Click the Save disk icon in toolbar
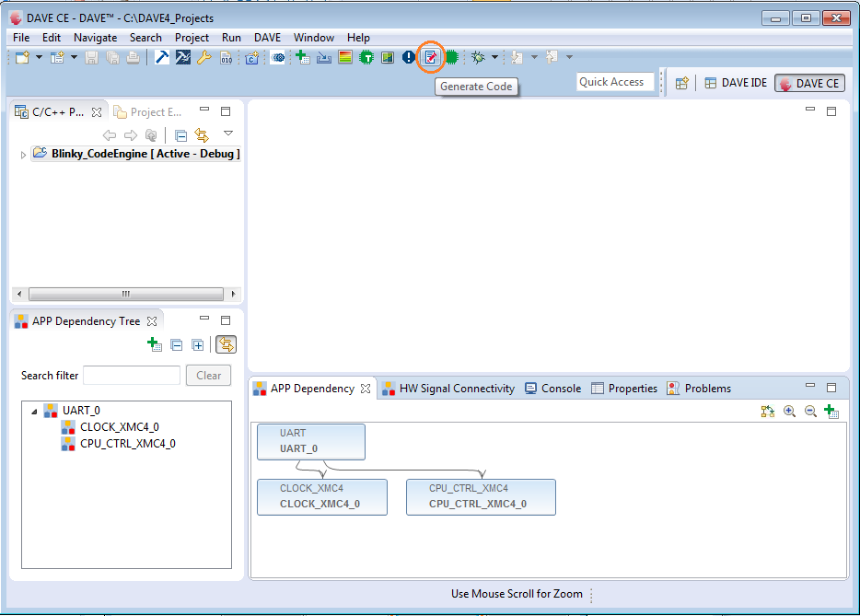 pos(91,57)
